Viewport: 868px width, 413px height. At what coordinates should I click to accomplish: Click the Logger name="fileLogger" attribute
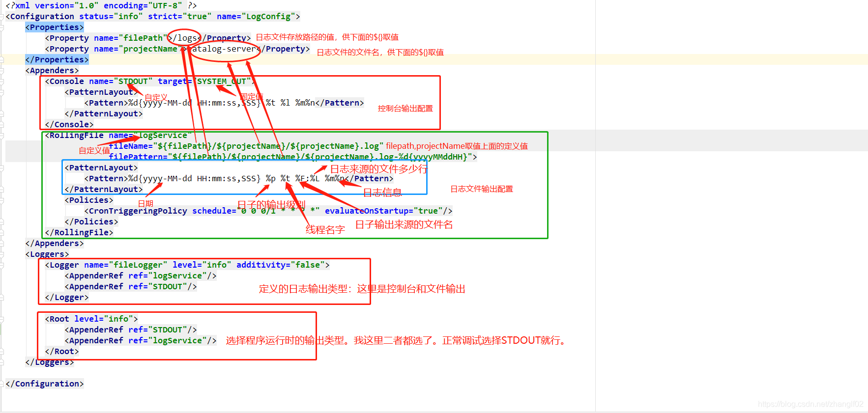(126, 265)
